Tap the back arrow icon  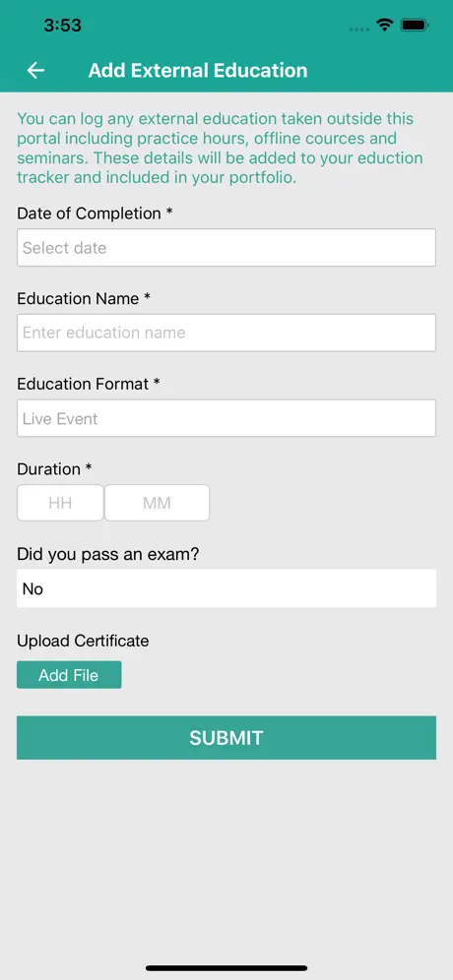coord(35,70)
